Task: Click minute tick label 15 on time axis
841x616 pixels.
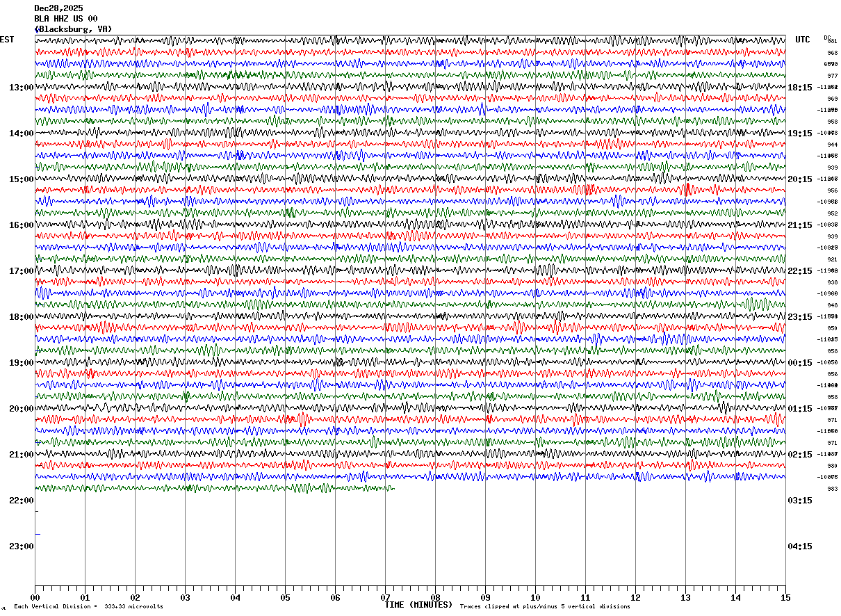Action: 785,598
